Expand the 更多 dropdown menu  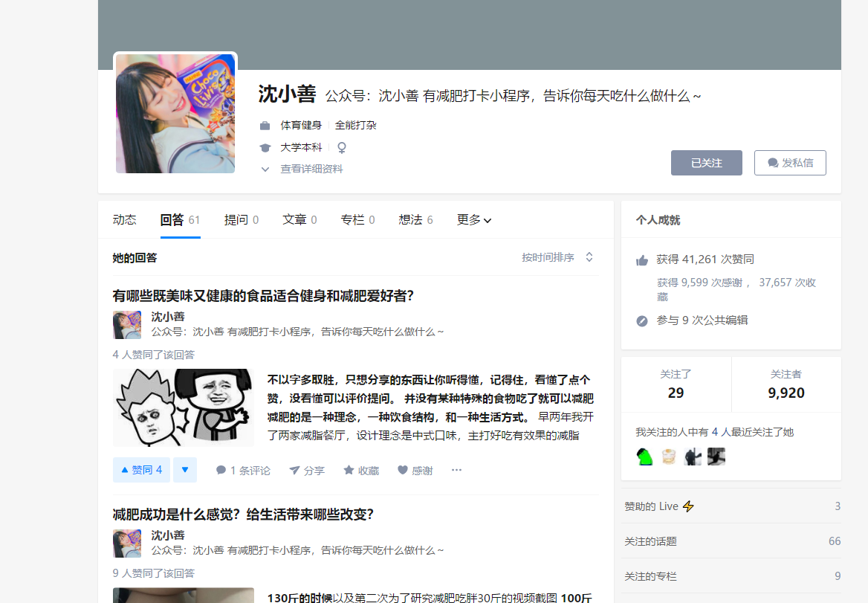coord(474,220)
